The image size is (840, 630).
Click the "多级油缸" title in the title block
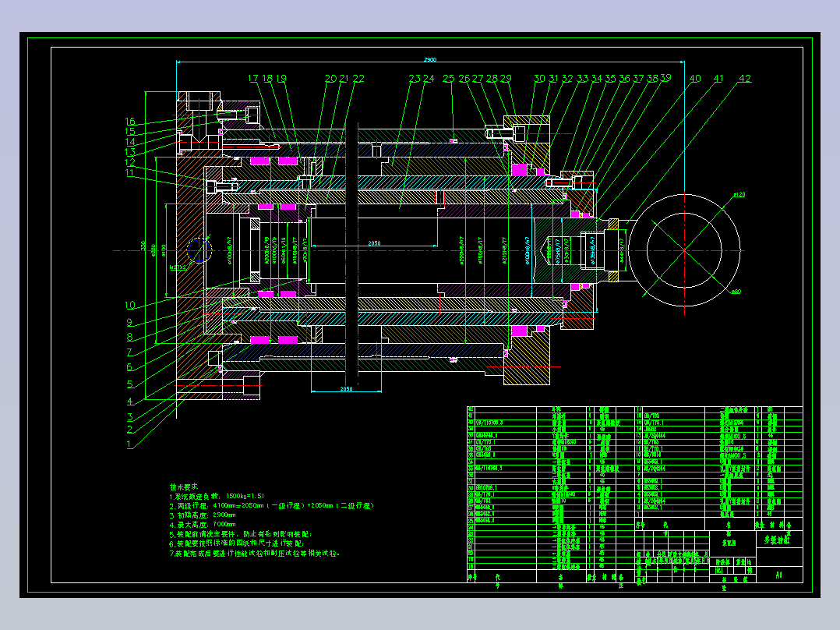(x=777, y=540)
